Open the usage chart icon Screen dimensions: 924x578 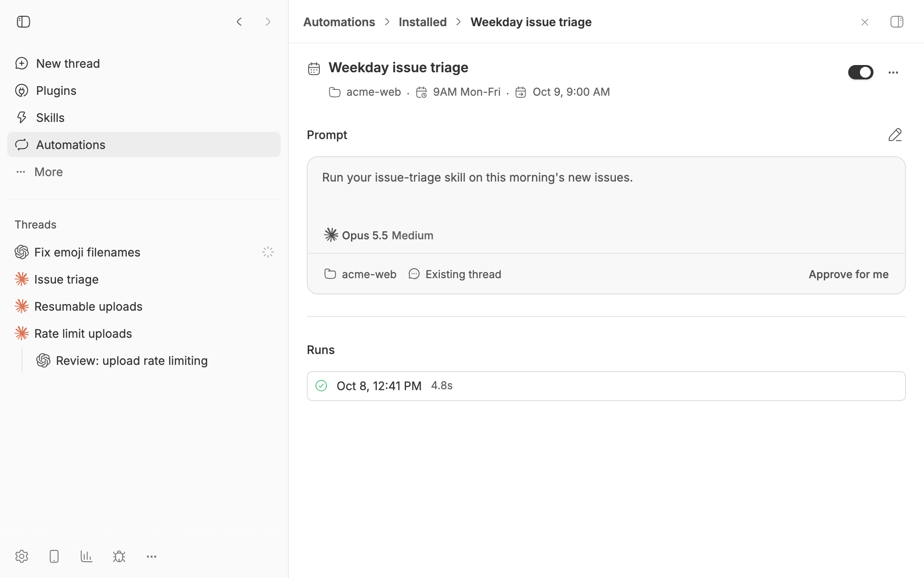coord(87,556)
